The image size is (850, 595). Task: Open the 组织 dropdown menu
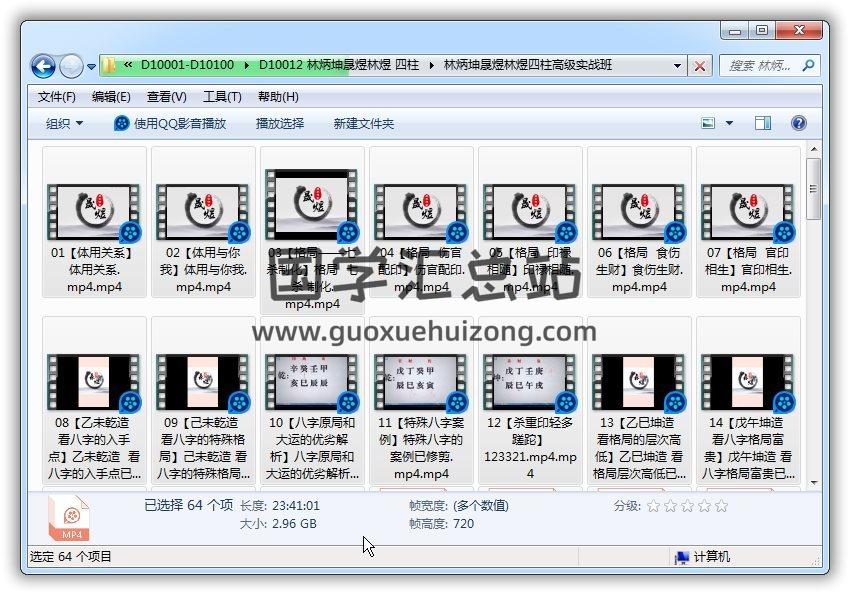click(64, 124)
